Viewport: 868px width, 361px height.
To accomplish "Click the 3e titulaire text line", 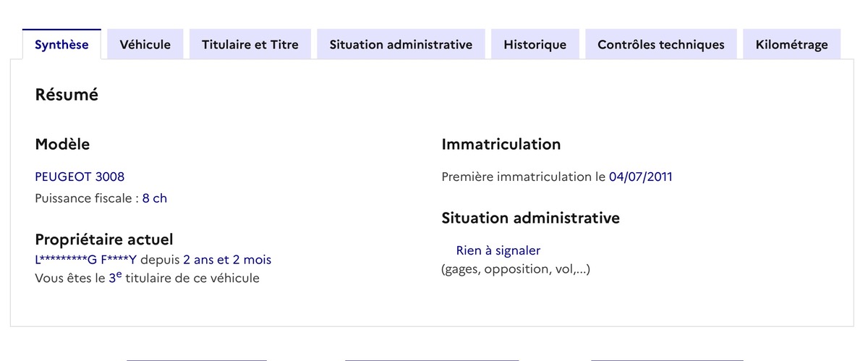I will click(147, 278).
